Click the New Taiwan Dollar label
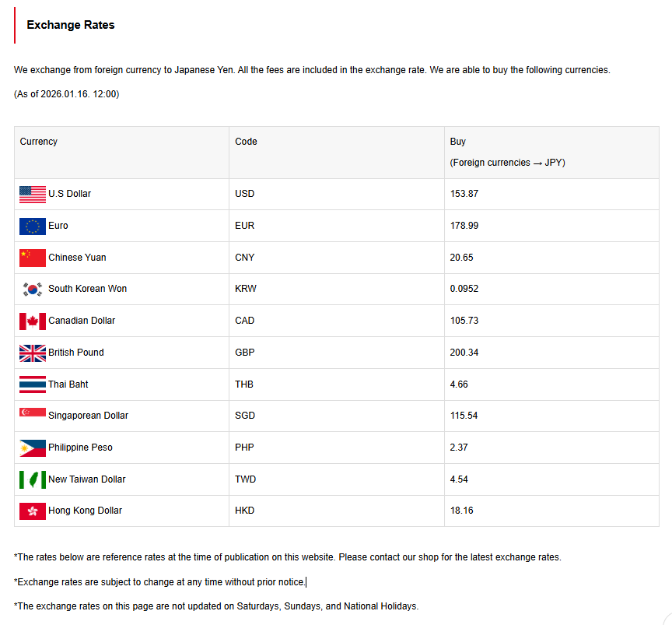Screen dimensions: 672x625 (x=86, y=479)
